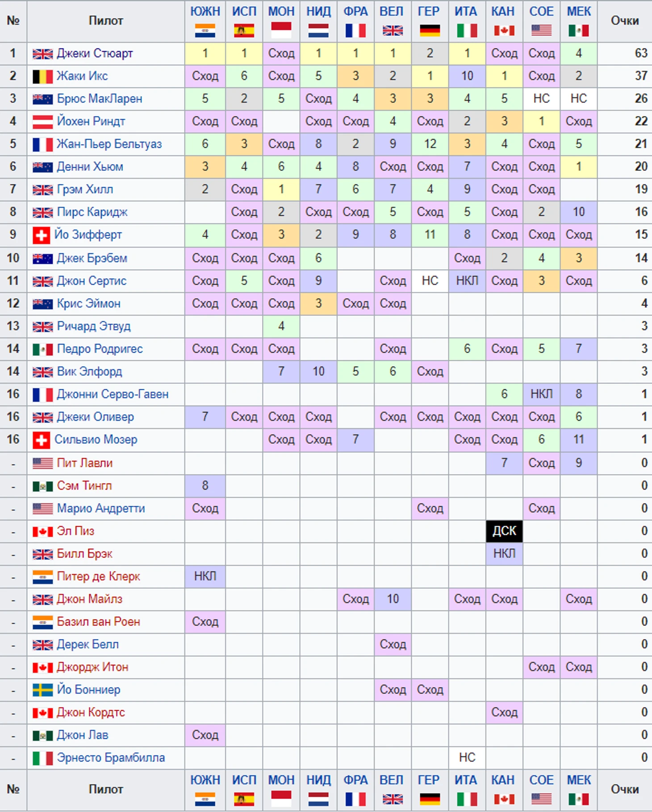Click the МЕК race link in bottom header
Screen dimensions: 652x812
579,780
